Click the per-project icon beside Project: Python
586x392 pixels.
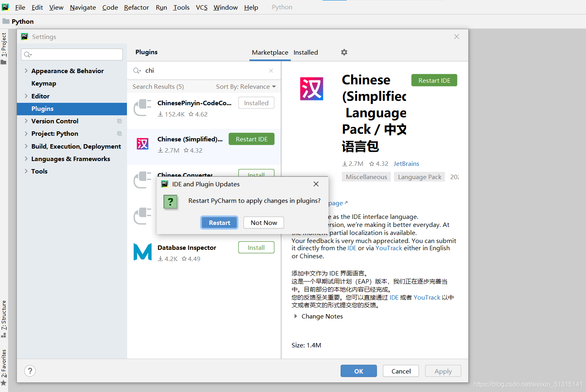(119, 133)
